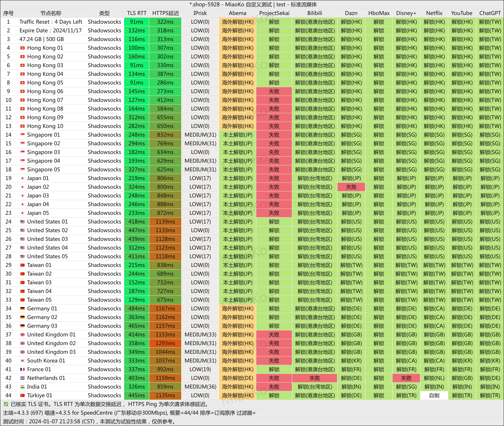This screenshot has width=504, height=426.
Task: Click the flag icon next to Hong Kong 06
Action: [22, 92]
